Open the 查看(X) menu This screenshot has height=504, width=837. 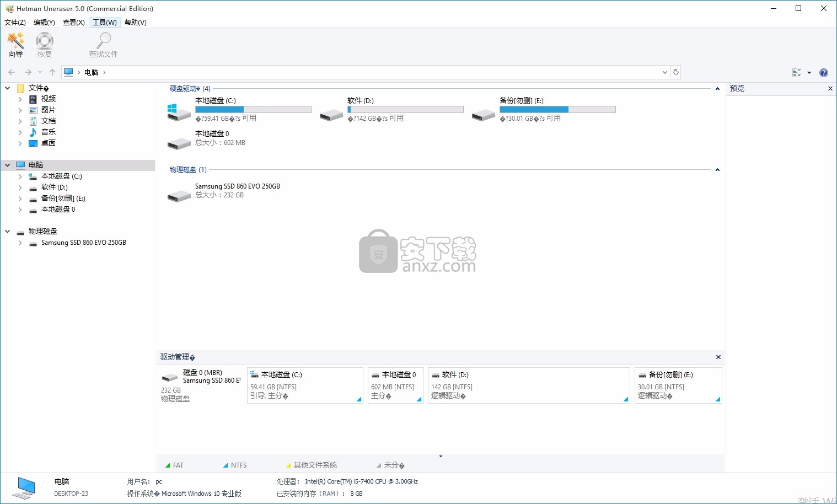coord(74,22)
